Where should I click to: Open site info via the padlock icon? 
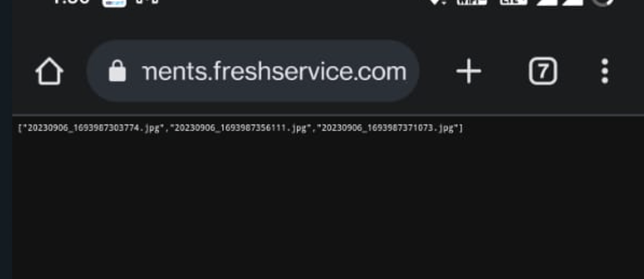117,71
